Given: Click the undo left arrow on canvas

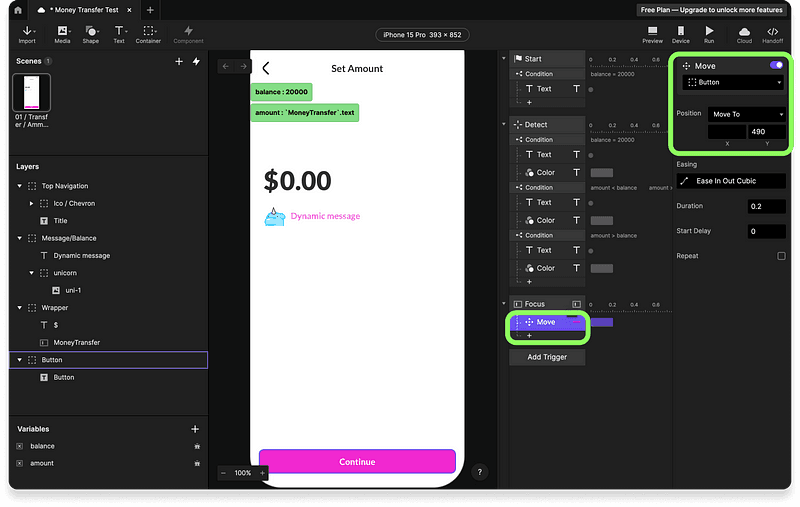Looking at the screenshot, I should [x=226, y=66].
